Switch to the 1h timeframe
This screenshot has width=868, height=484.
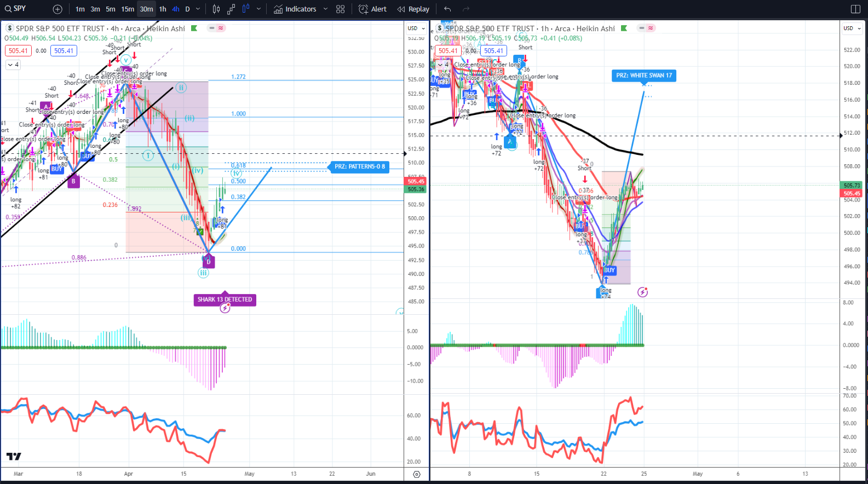point(163,9)
